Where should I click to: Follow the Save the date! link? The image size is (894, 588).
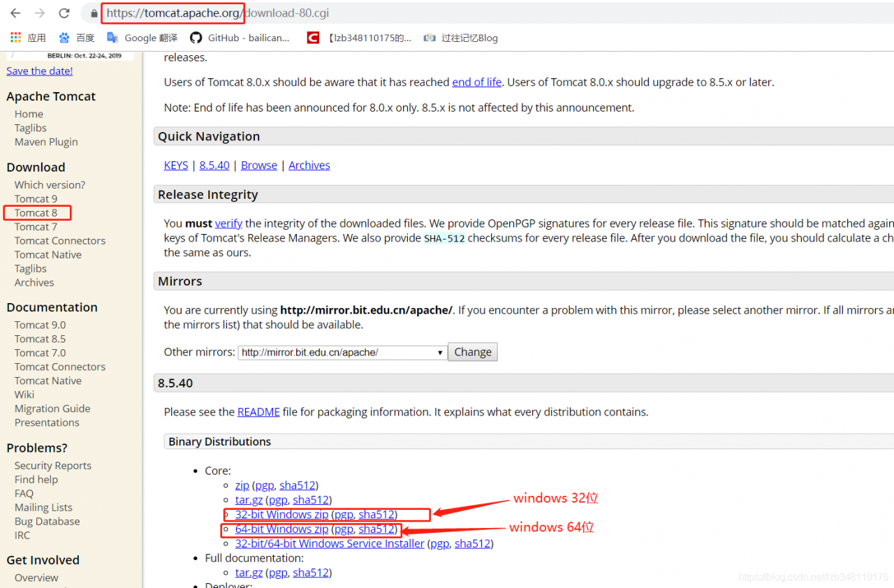click(x=40, y=71)
